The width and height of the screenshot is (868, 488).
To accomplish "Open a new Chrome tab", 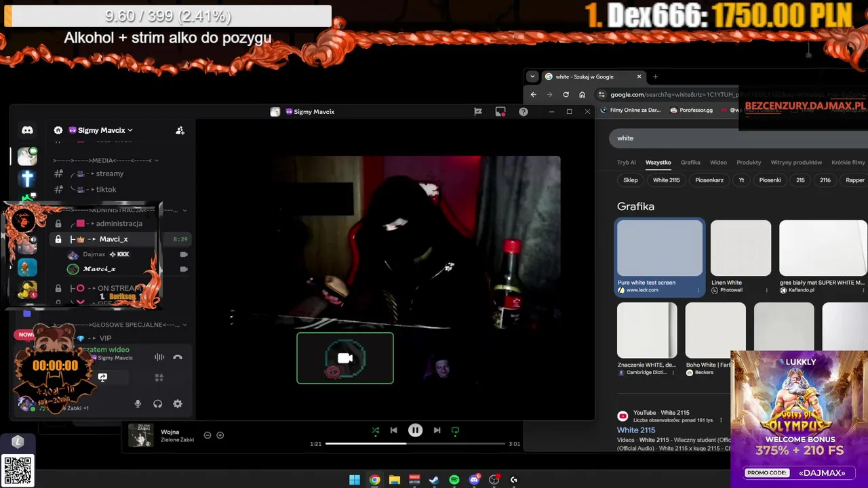I will tap(655, 77).
